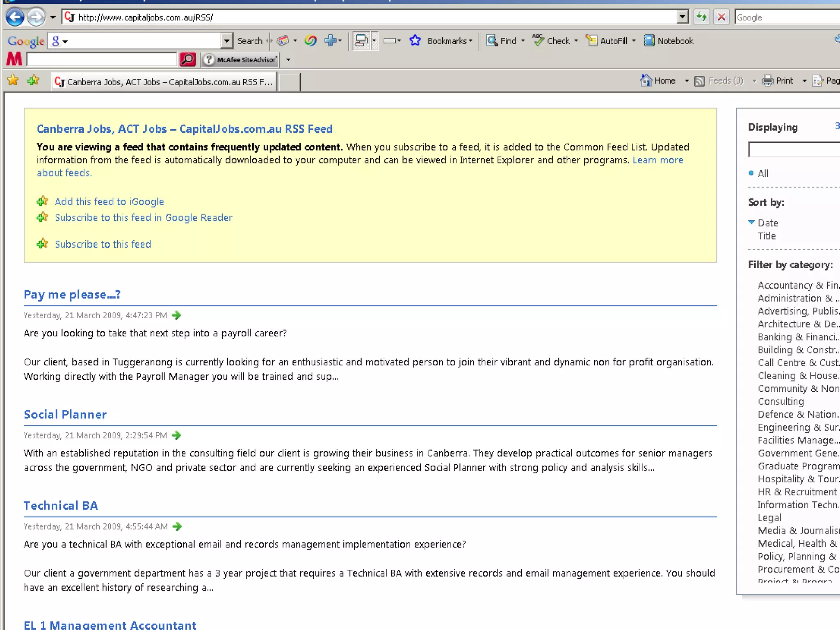Click the red Stop loading icon
Viewport: 840px width, 630px height.
coord(721,17)
